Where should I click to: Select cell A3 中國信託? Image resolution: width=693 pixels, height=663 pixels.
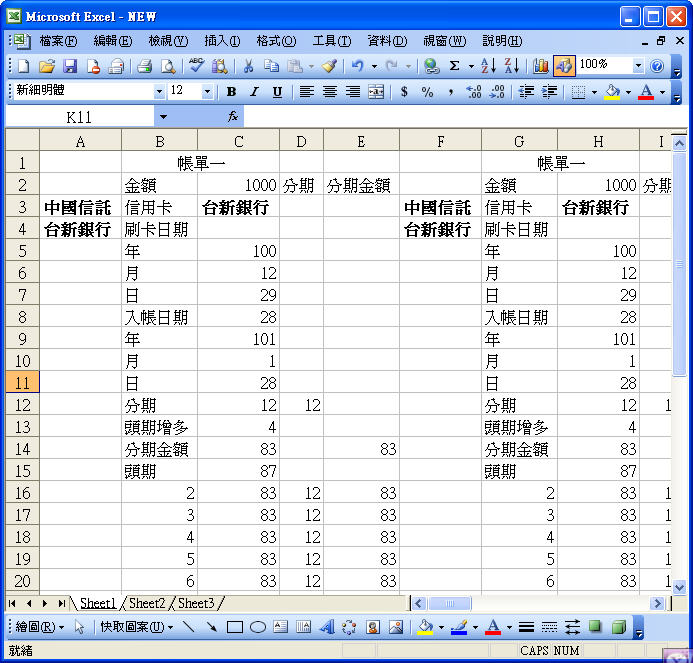[x=80, y=207]
